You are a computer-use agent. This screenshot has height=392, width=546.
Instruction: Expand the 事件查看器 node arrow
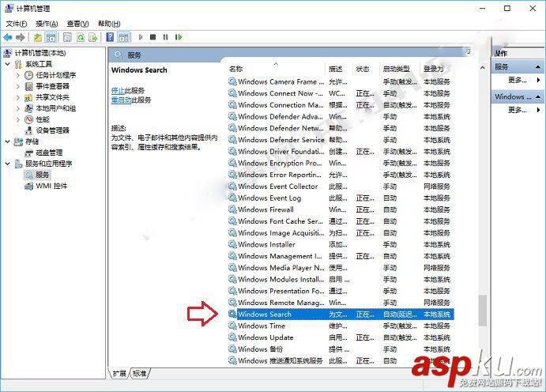point(18,86)
